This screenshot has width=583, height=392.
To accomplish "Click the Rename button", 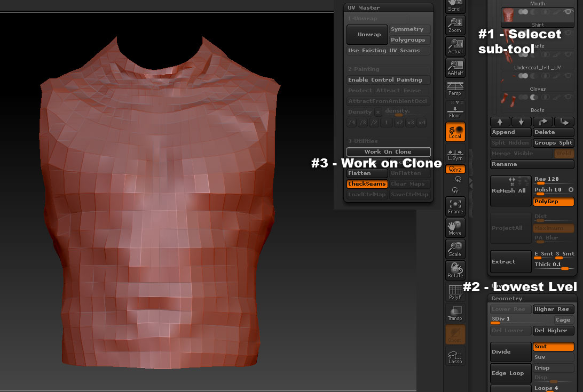I will 532,164.
